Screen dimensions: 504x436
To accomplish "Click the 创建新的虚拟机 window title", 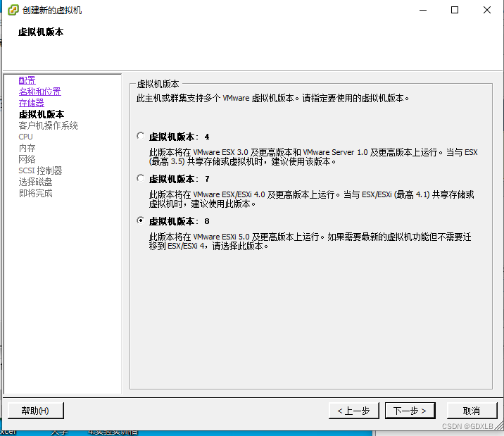I will click(52, 11).
